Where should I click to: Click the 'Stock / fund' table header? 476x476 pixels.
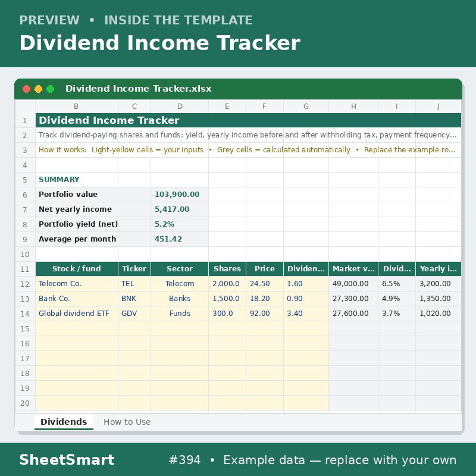coord(77,269)
